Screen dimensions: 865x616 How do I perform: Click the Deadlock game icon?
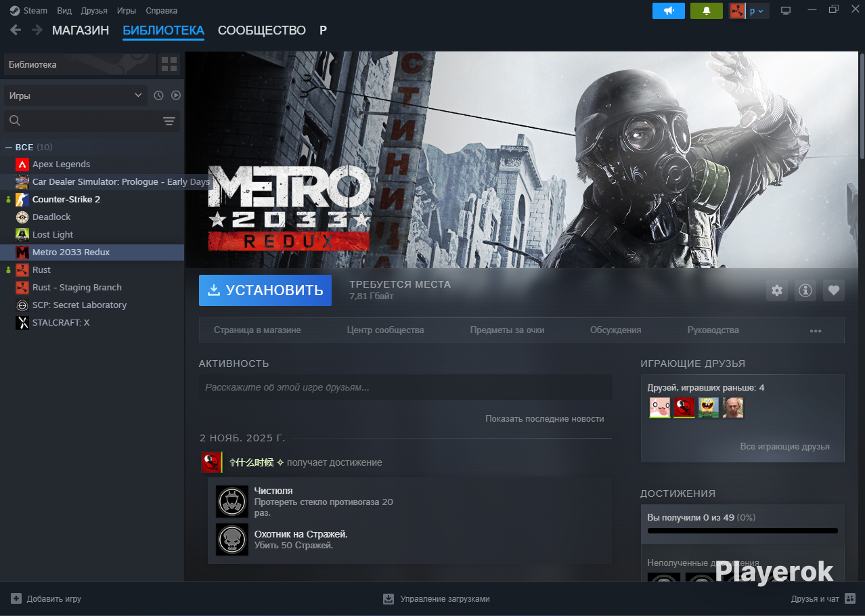tap(22, 217)
